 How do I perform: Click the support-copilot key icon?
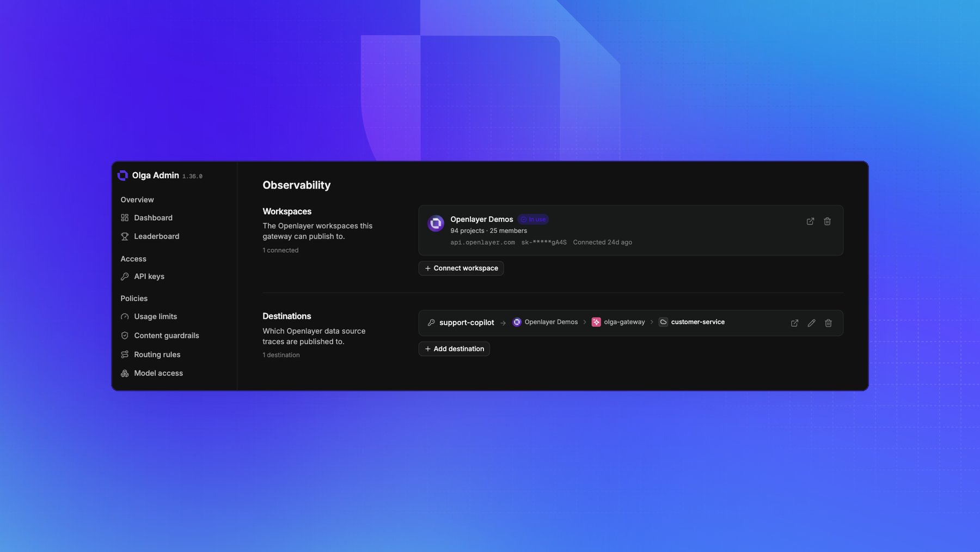point(431,323)
